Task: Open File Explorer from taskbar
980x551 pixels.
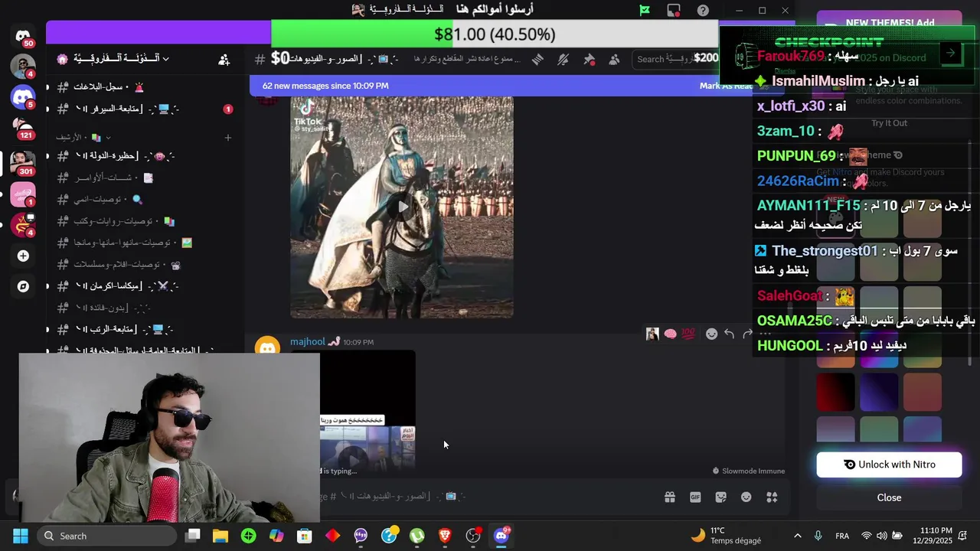Action: [x=220, y=536]
